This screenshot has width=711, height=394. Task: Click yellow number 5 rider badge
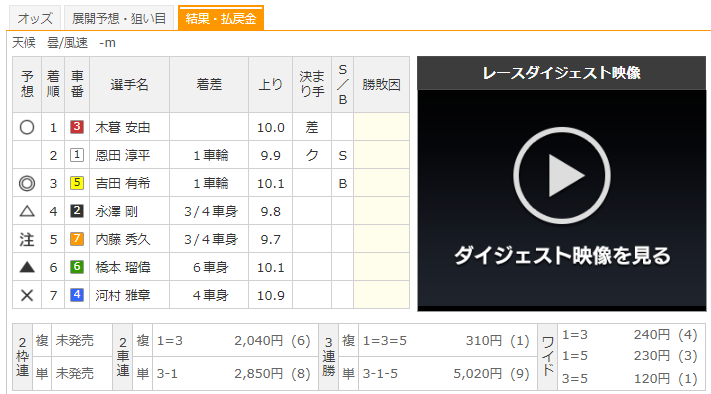pos(77,183)
